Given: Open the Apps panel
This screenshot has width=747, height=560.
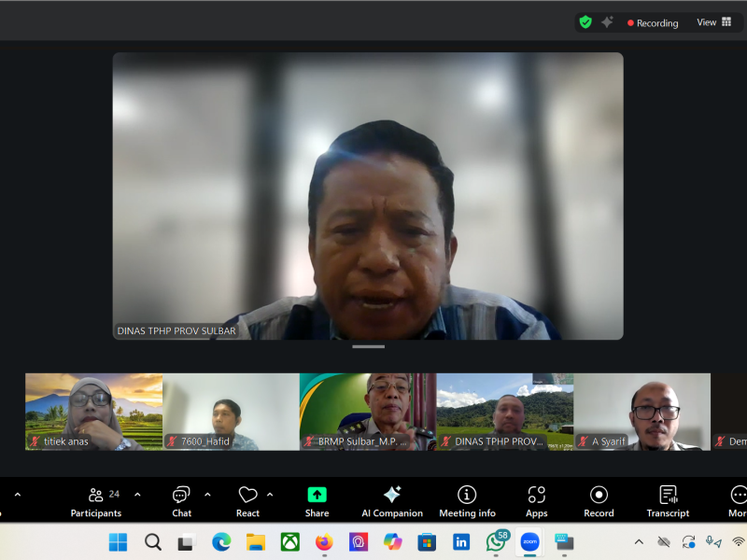Looking at the screenshot, I should 536,500.
